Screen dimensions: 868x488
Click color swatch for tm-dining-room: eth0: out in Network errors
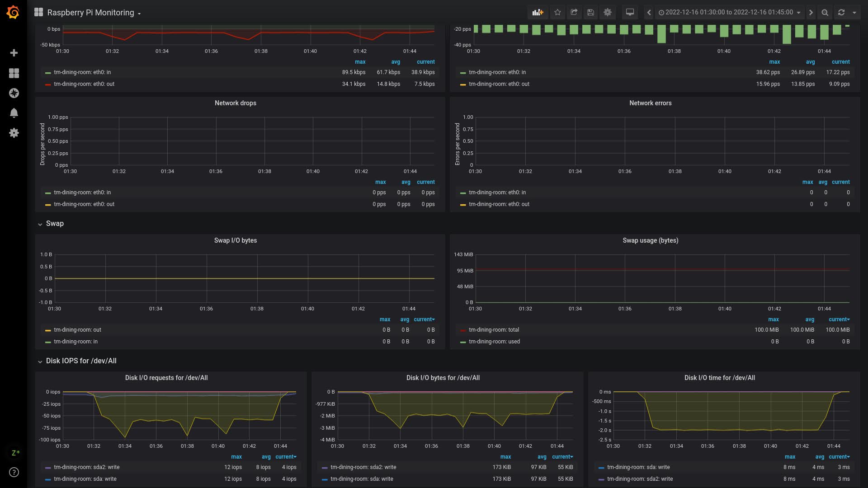tap(463, 205)
